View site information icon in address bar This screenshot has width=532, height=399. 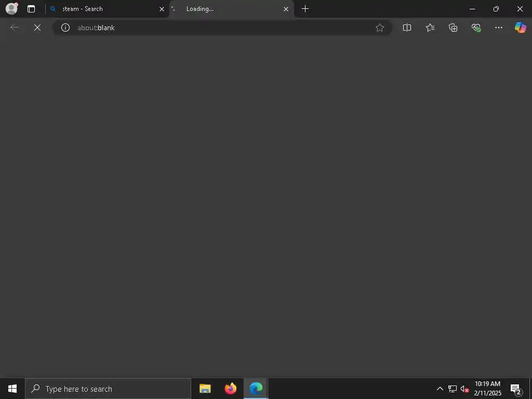(65, 28)
